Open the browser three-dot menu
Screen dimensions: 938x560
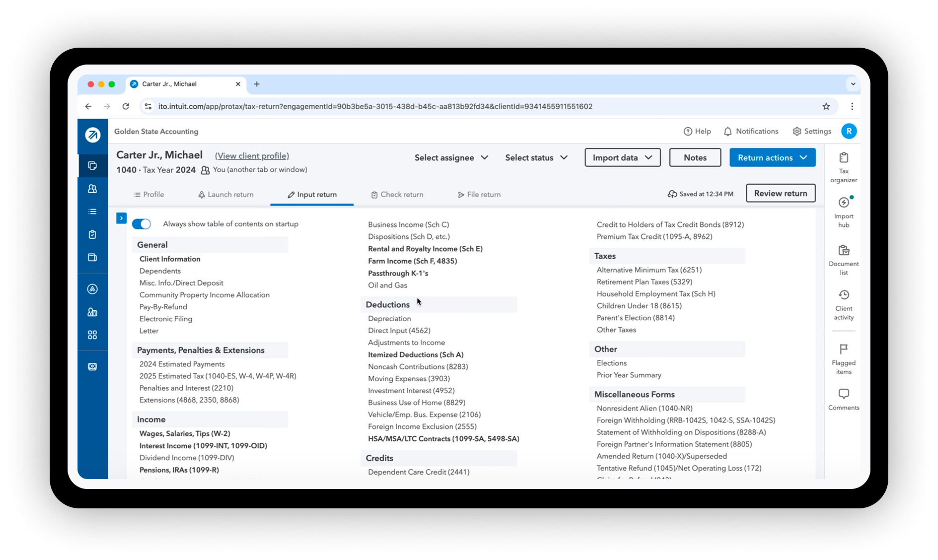click(x=852, y=106)
